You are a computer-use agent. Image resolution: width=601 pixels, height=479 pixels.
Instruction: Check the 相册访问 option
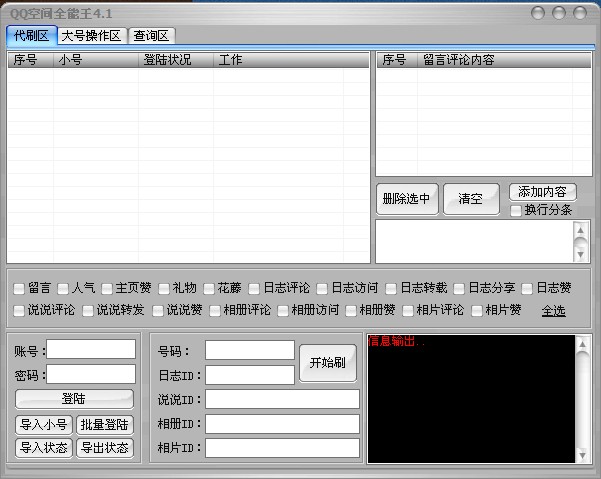[x=283, y=310]
